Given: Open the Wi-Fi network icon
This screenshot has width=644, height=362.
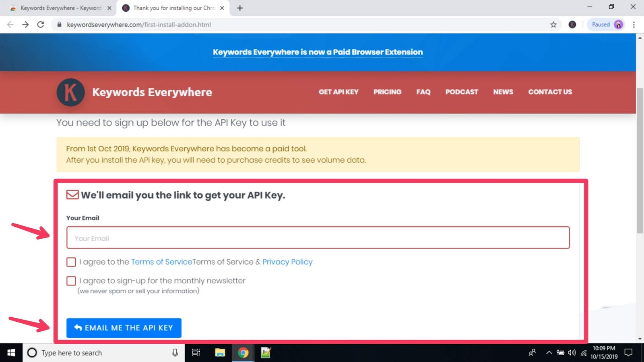Looking at the screenshot, I should (x=584, y=353).
